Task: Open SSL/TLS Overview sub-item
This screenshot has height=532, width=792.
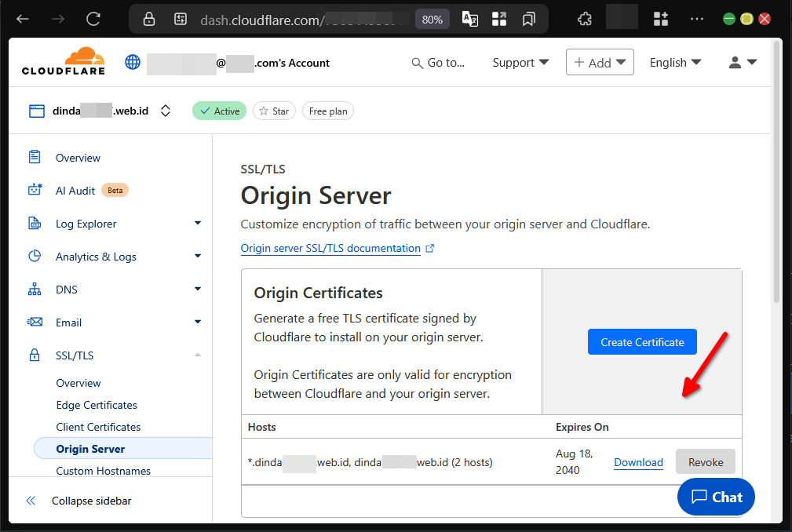Action: (x=78, y=383)
